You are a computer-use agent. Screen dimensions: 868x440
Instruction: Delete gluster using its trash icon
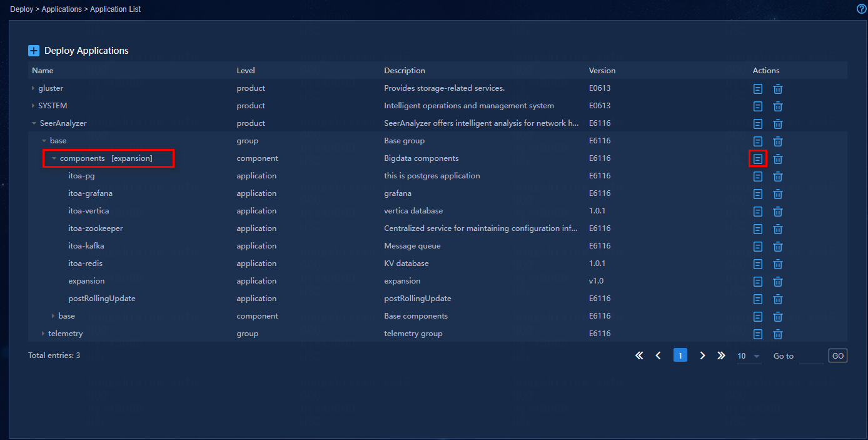point(778,89)
